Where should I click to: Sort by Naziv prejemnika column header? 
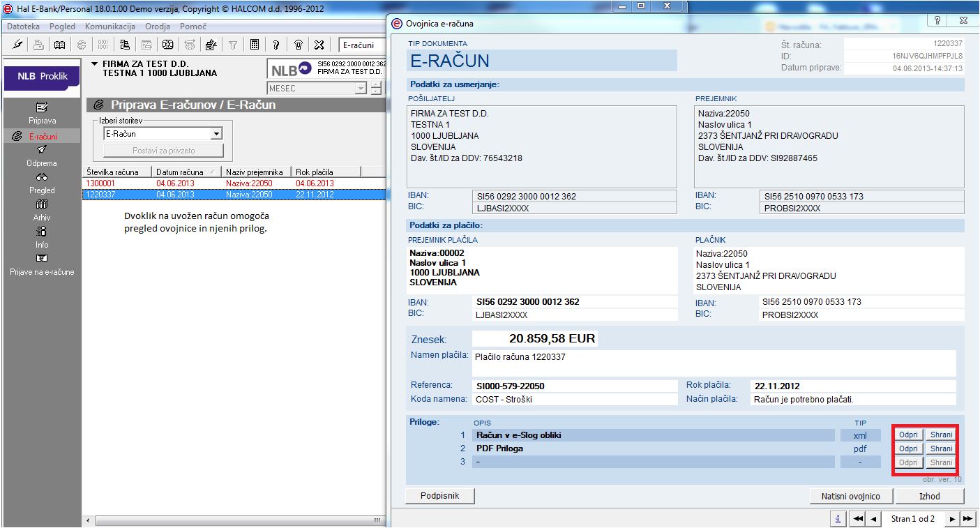[x=257, y=172]
